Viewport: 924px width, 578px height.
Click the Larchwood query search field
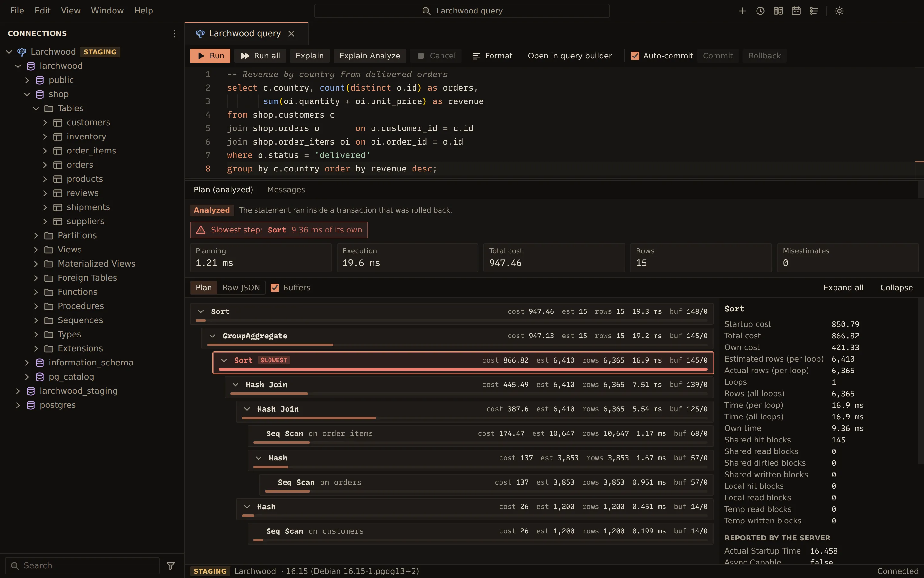[462, 11]
